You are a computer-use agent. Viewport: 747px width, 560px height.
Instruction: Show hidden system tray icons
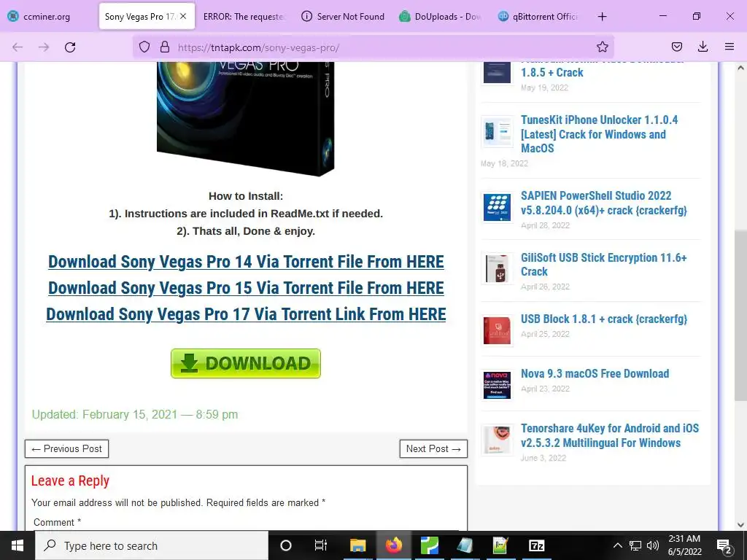617,545
